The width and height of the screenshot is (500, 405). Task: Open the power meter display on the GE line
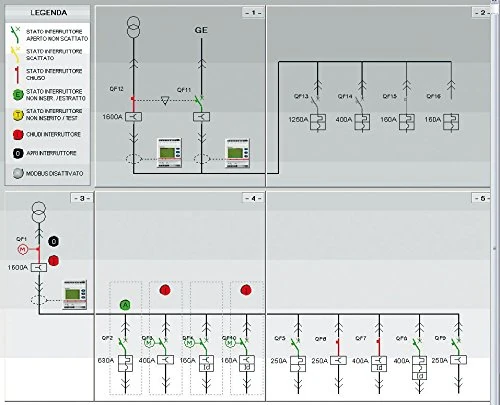237,153
